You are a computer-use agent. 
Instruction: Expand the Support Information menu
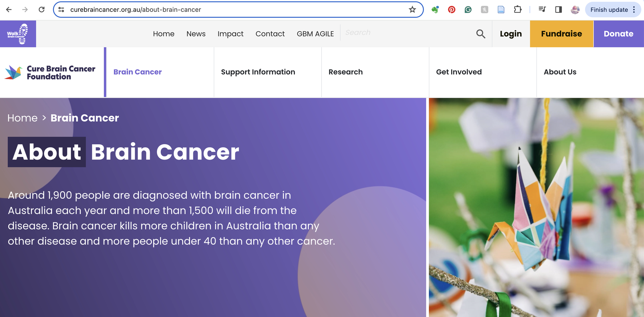point(258,72)
